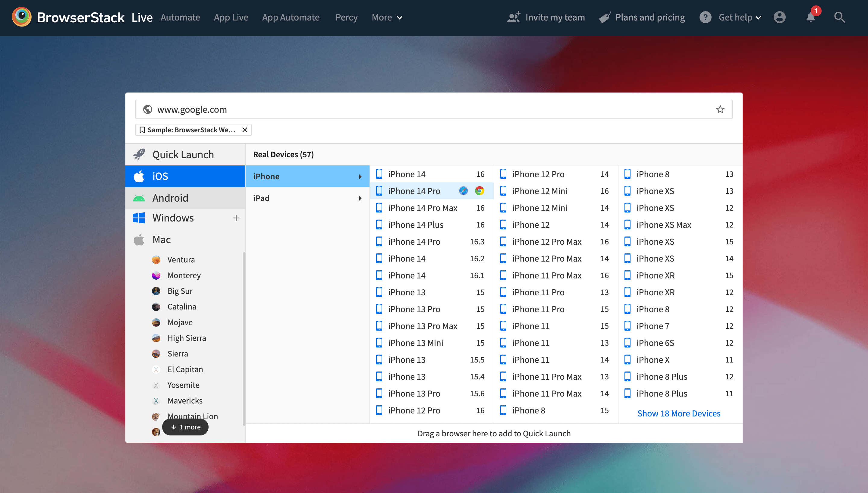Switch to the Percy section
868x493 pixels.
pyautogui.click(x=346, y=17)
